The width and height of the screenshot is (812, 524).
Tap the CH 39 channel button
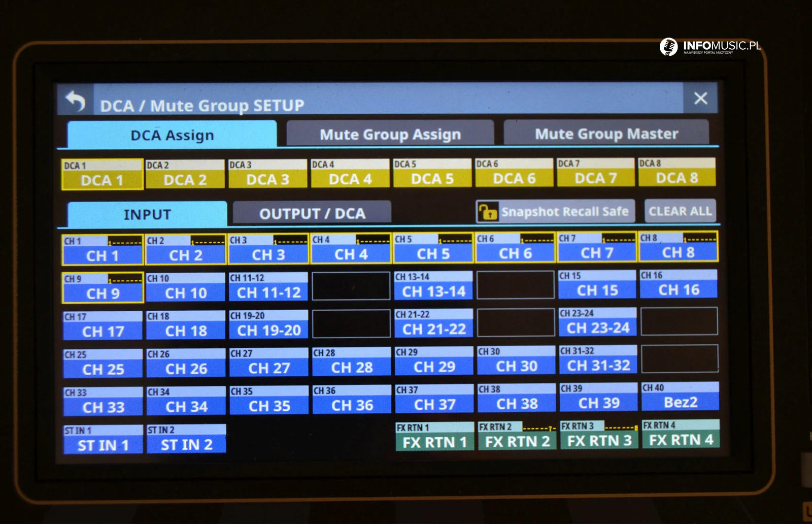click(599, 398)
